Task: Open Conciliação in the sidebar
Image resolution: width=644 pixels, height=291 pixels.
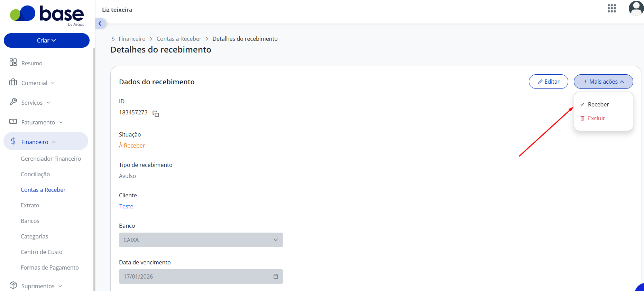Action: coord(35,174)
